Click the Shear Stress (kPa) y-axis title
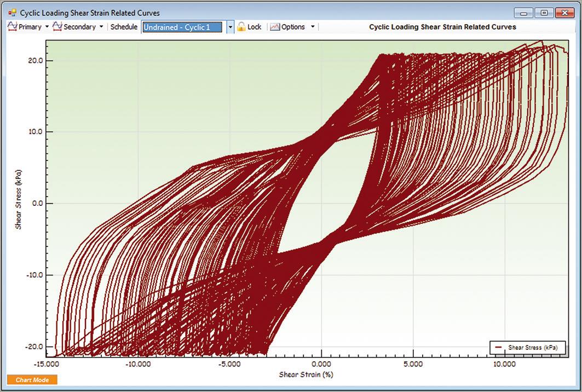Screen dimensions: 582x392 coord(19,198)
